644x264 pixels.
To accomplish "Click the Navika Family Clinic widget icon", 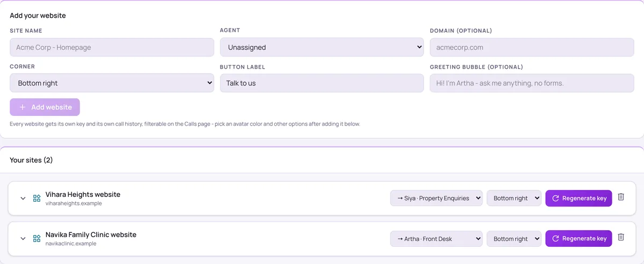I will [36, 238].
